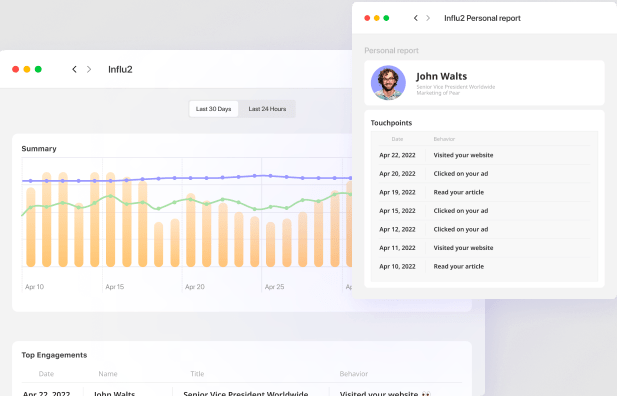
Task: Click the John Walts name heading
Action: pyautogui.click(x=442, y=76)
